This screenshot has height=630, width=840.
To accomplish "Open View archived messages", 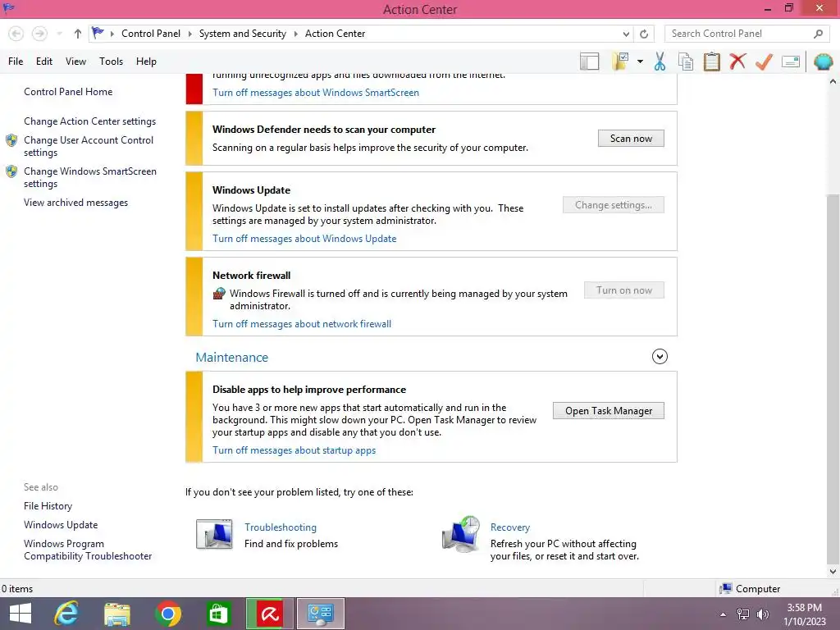I will point(75,203).
